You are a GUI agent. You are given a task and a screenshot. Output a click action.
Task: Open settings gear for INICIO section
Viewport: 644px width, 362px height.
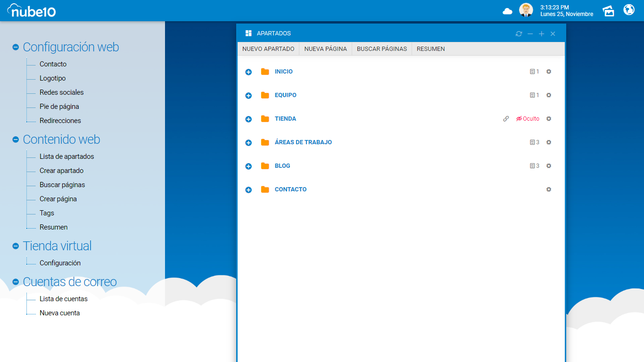(548, 72)
